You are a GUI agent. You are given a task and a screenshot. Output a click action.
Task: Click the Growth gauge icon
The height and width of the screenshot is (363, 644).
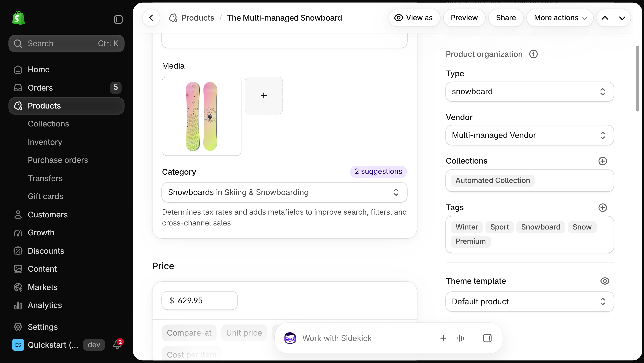pos(18,233)
